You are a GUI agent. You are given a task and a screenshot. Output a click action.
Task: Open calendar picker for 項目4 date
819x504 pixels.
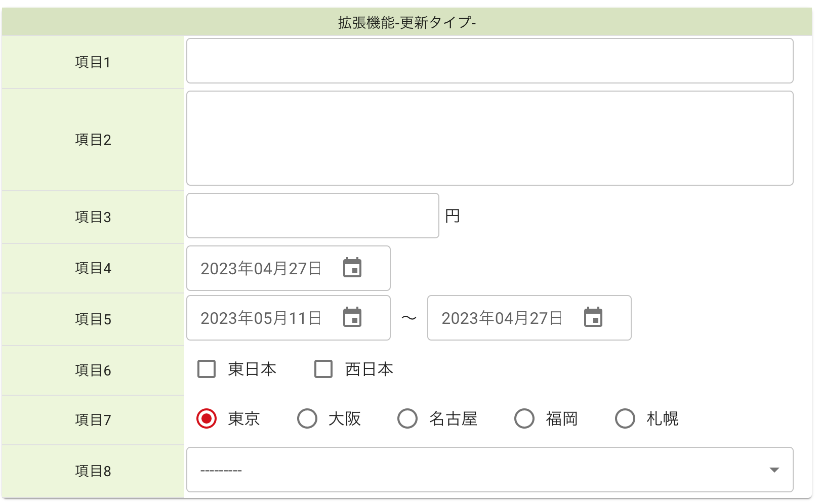pyautogui.click(x=352, y=268)
